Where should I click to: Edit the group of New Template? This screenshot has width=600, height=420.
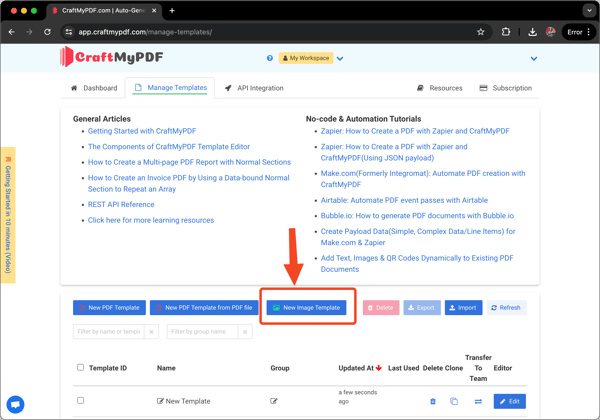(274, 401)
